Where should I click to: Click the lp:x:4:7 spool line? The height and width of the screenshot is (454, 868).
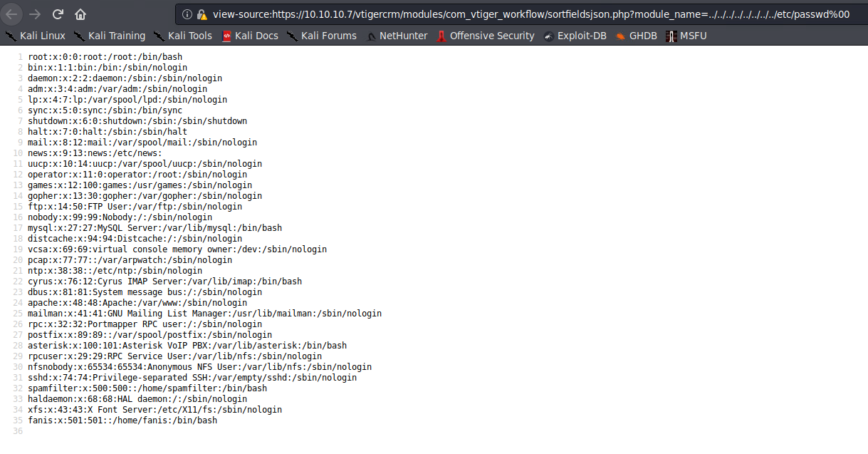click(x=127, y=100)
